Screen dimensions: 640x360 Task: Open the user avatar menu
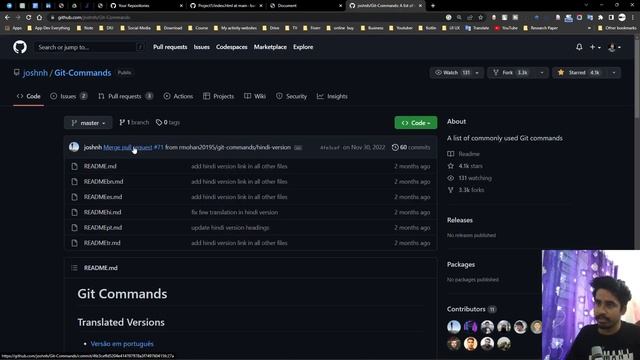coord(614,47)
